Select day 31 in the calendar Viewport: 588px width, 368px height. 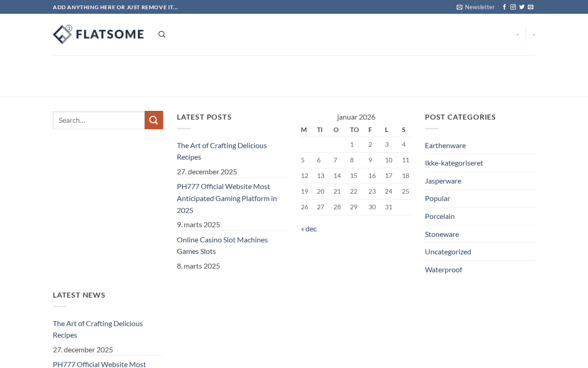(x=389, y=207)
